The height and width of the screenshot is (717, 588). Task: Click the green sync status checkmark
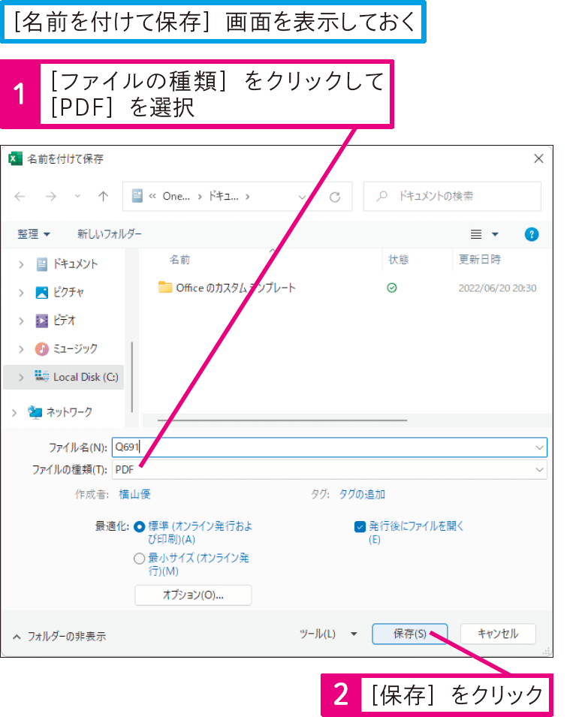pos(392,288)
